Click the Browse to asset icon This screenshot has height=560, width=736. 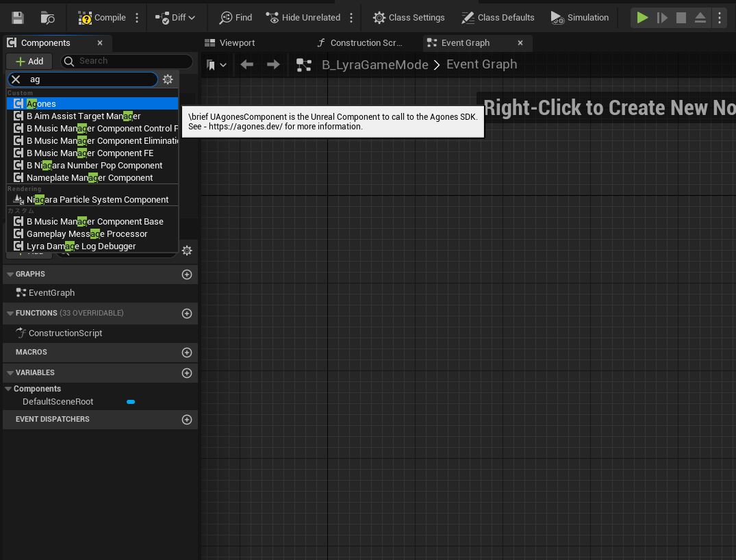tap(47, 18)
